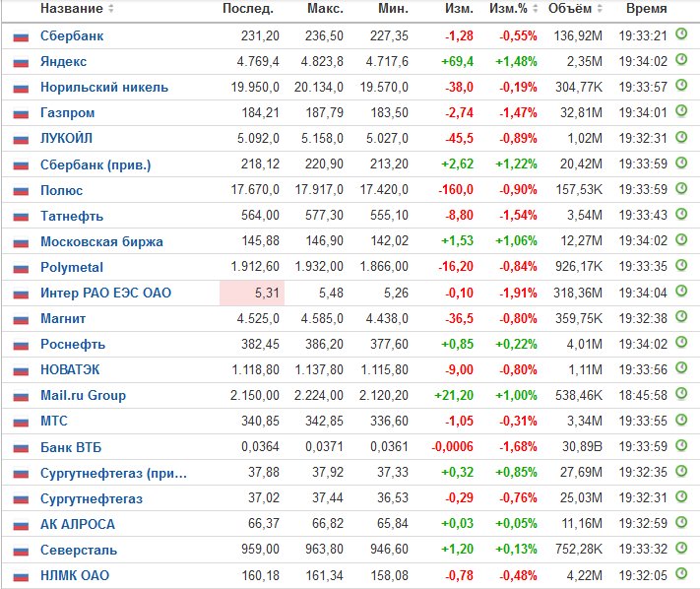
Task: Click the Russian flag icon next to Яндекс
Action: pyautogui.click(x=21, y=63)
